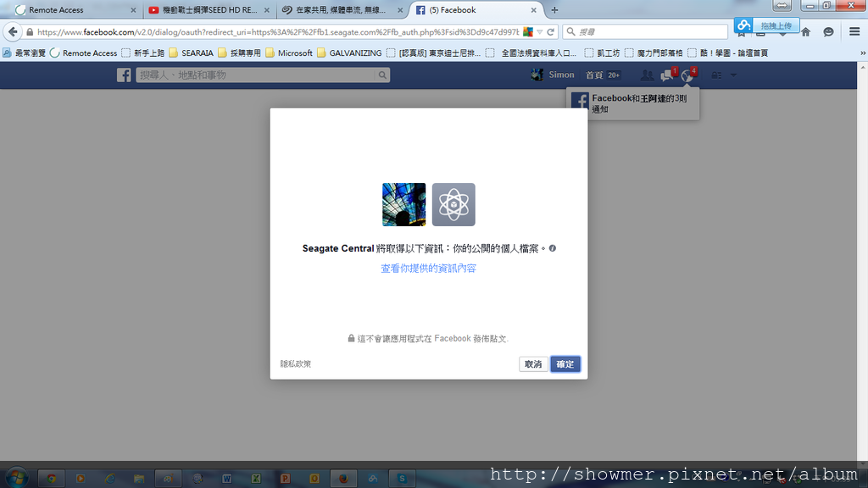Open 最常瀏覽 bookmark
This screenshot has width=868, height=488.
[25, 53]
